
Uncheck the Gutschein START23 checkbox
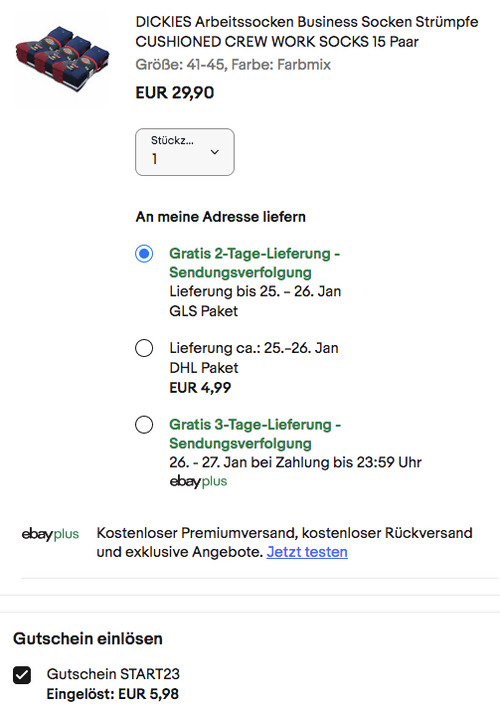click(x=22, y=675)
